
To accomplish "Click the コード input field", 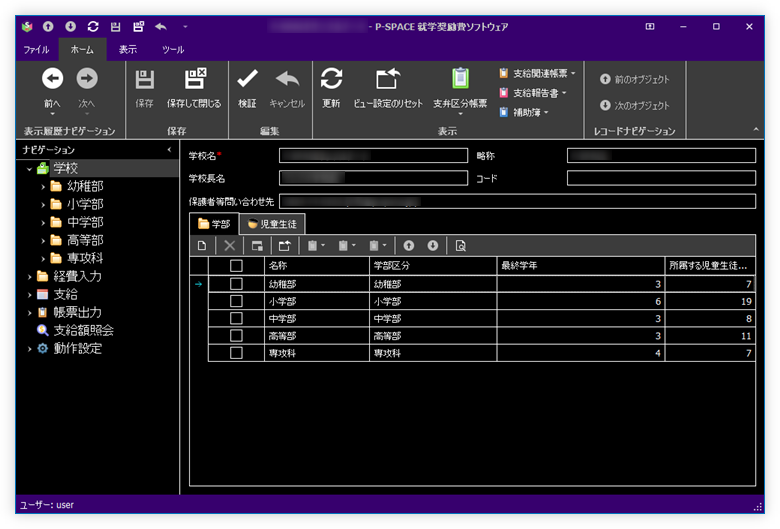I will point(661,178).
